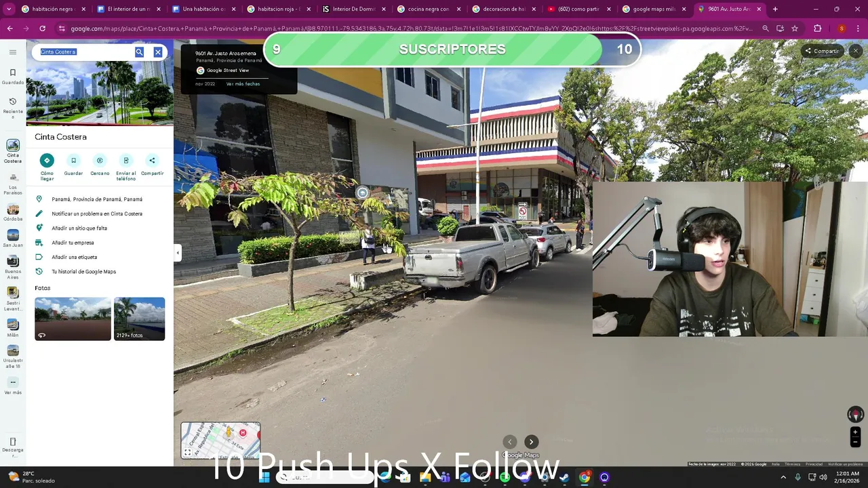Open Tu historial de Google Maps
This screenshot has height=488, width=868.
click(x=100, y=272)
